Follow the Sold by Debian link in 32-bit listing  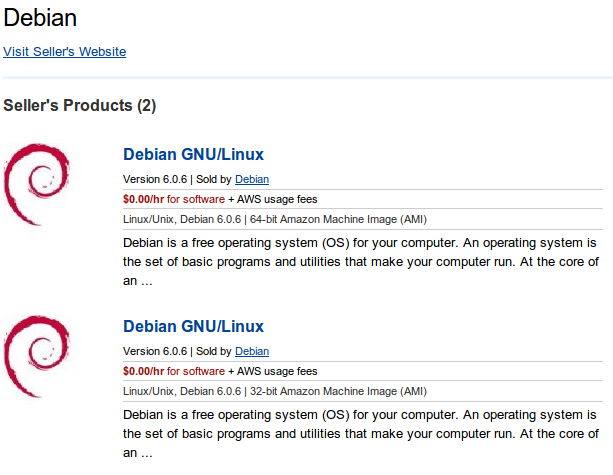[x=252, y=352]
